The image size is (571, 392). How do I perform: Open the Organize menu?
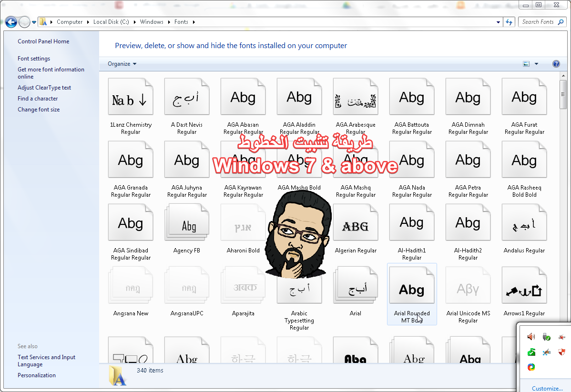(x=122, y=64)
